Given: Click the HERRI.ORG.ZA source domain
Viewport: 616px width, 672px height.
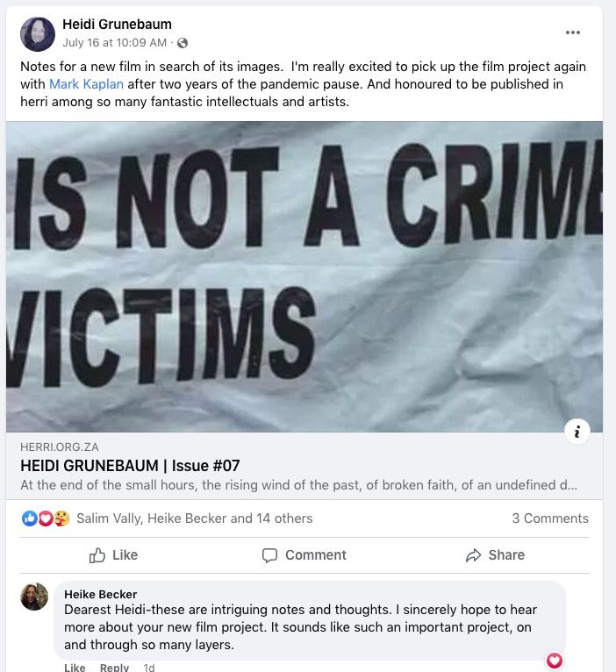Looking at the screenshot, I should click(x=61, y=447).
